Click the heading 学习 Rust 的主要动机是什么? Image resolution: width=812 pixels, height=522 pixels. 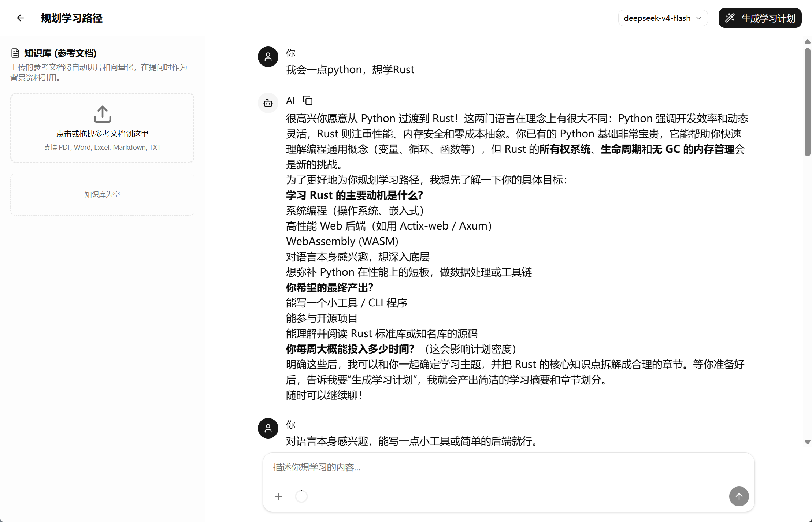point(355,195)
